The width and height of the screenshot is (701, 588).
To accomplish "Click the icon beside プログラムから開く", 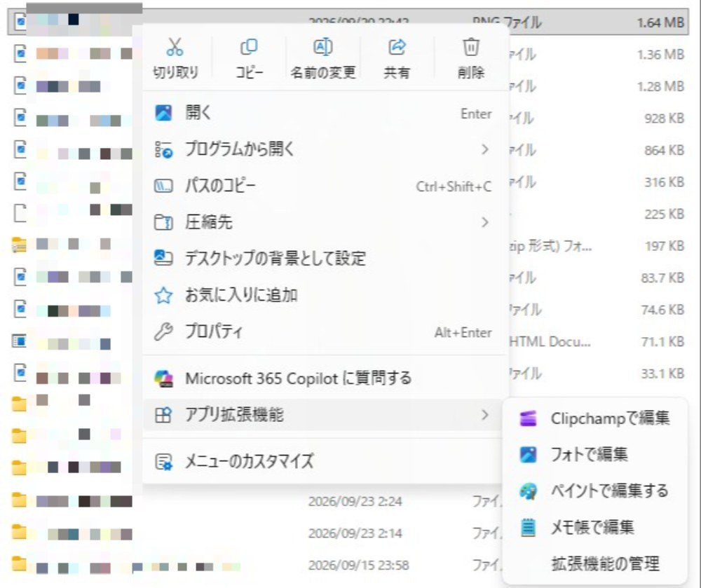I will (x=163, y=149).
